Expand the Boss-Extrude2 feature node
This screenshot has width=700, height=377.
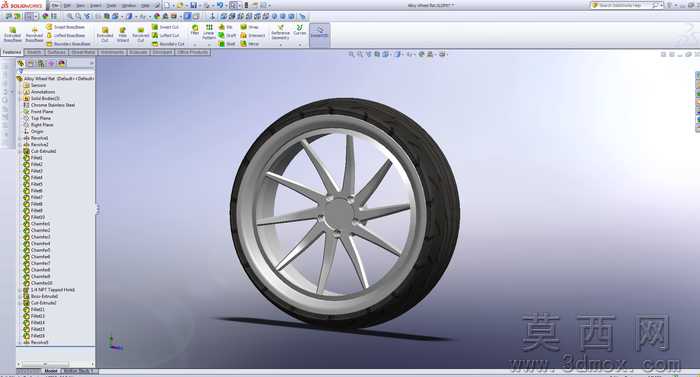(20, 296)
